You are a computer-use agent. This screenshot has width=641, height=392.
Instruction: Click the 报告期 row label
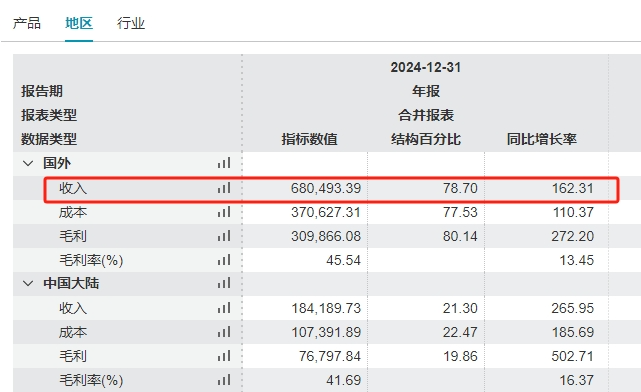coord(42,91)
